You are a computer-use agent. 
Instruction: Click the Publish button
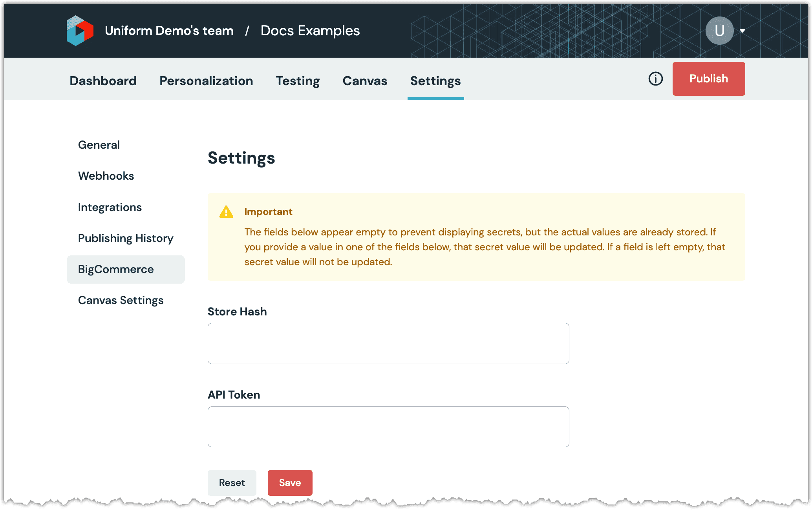(708, 78)
